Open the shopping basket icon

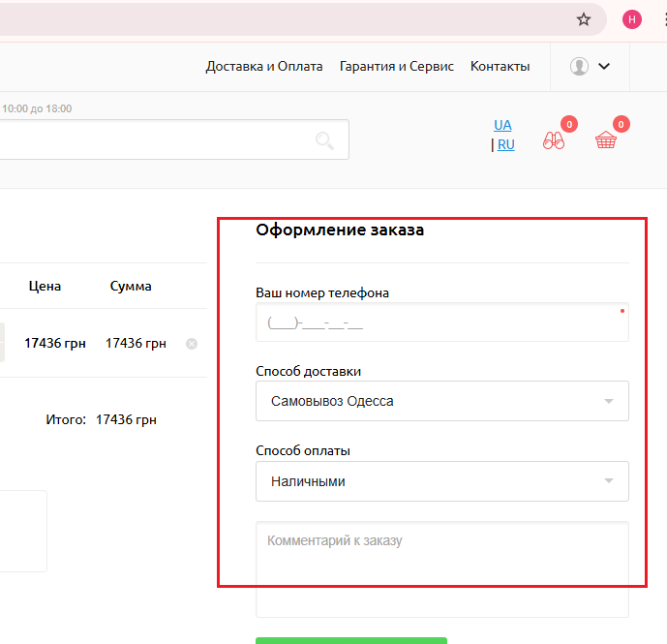point(606,140)
